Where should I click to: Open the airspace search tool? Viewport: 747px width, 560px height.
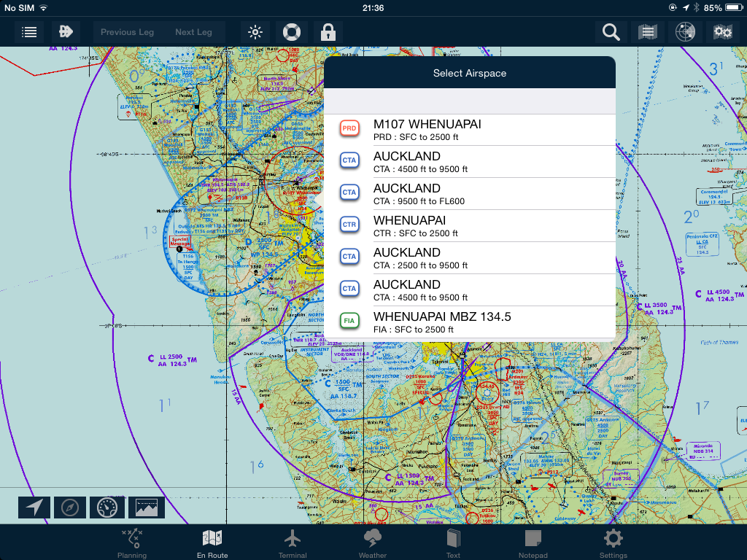pyautogui.click(x=611, y=32)
